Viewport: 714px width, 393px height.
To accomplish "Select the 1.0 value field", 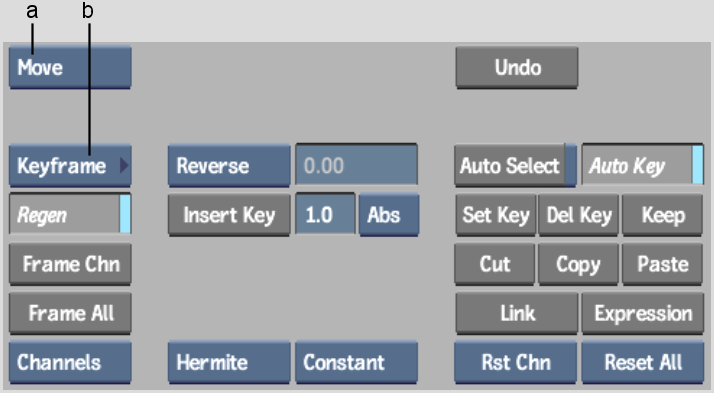I will [x=325, y=214].
